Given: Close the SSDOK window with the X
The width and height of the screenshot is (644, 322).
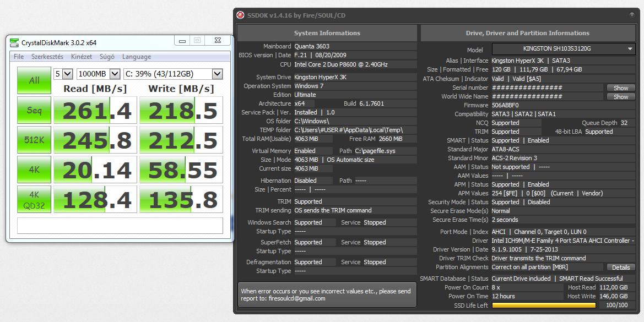Looking at the screenshot, I should (x=632, y=15).
